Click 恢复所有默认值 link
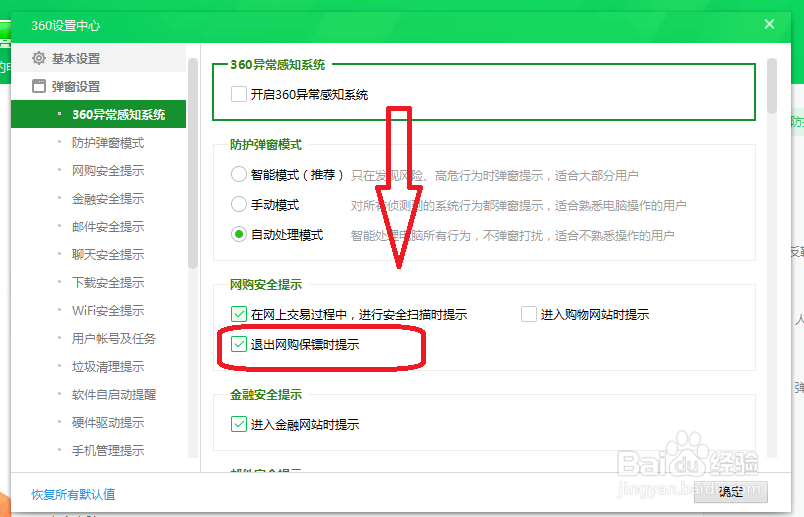Screen dimensions: 804x517 [x=73, y=494]
